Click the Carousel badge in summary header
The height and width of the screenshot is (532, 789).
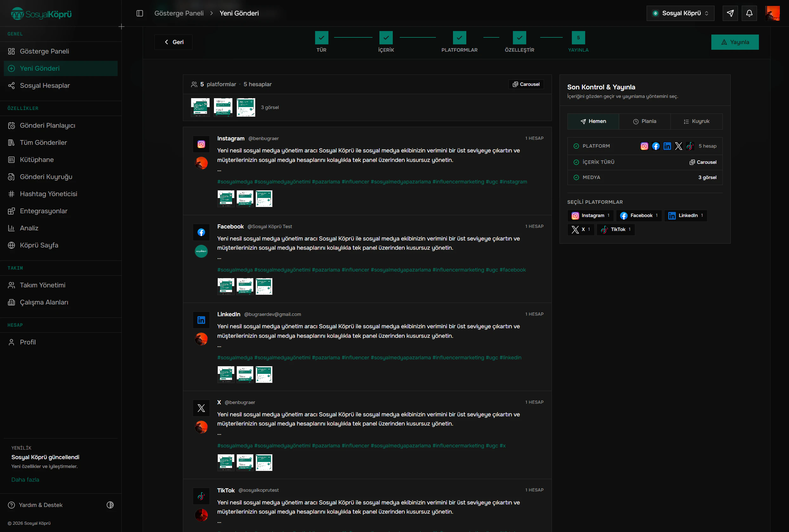(526, 84)
